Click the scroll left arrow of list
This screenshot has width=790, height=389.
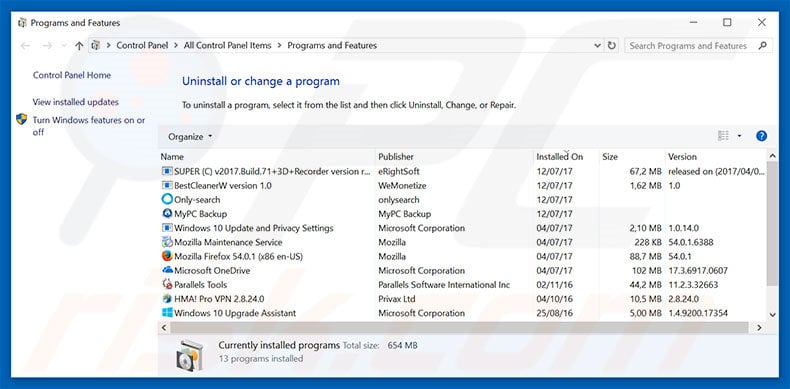[164, 328]
